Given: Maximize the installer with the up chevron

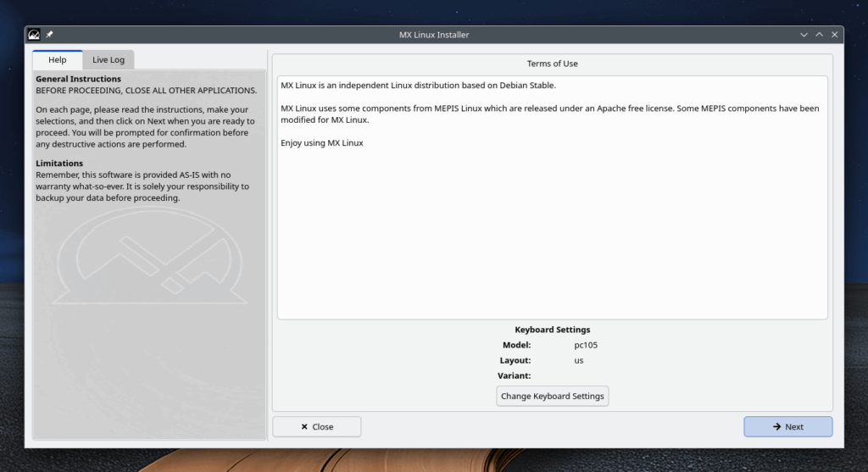Looking at the screenshot, I should pyautogui.click(x=820, y=35).
